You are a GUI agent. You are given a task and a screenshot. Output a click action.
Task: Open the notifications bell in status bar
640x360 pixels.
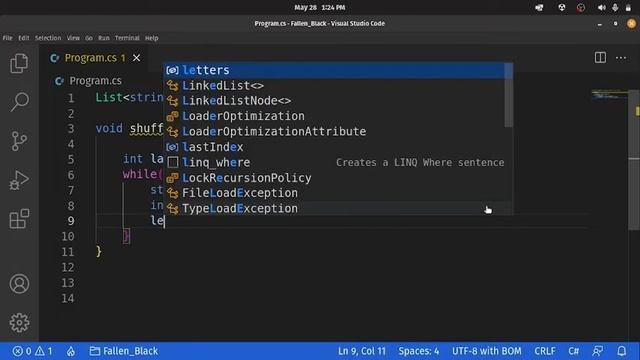coord(621,351)
